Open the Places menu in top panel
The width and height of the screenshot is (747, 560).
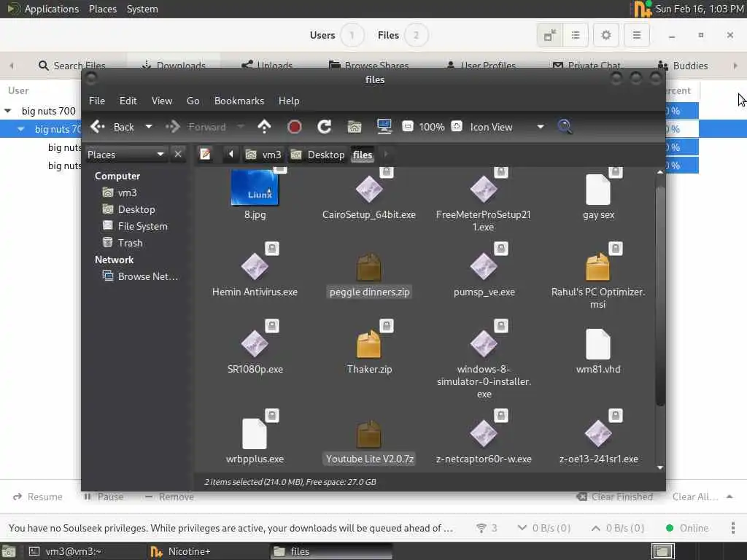point(102,9)
